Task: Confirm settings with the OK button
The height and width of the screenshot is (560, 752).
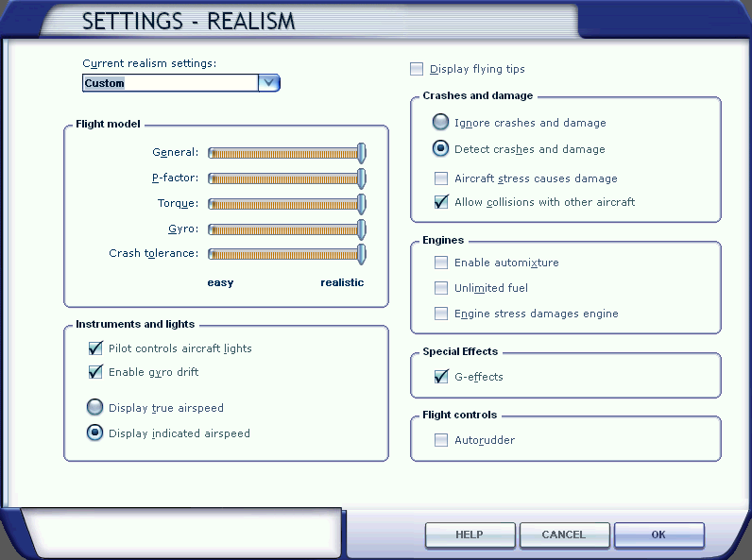Action: click(x=659, y=535)
